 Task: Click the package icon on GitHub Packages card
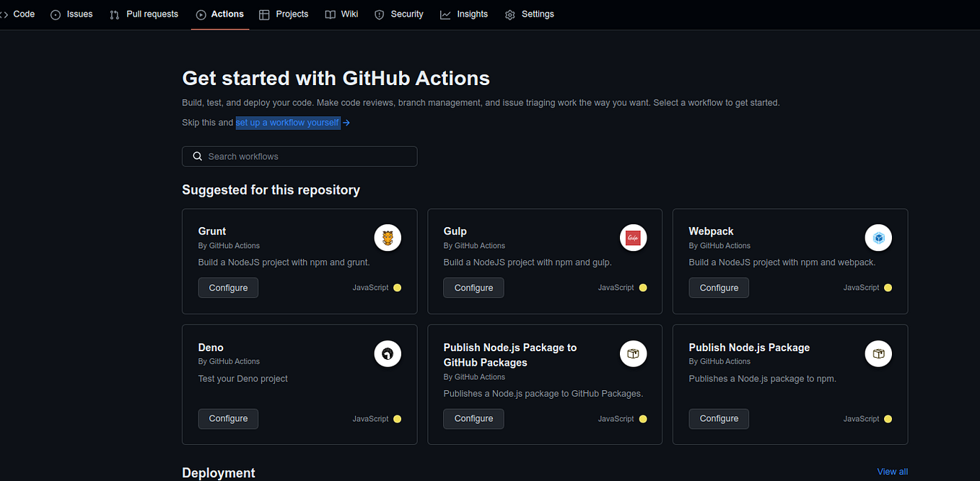pyautogui.click(x=633, y=353)
